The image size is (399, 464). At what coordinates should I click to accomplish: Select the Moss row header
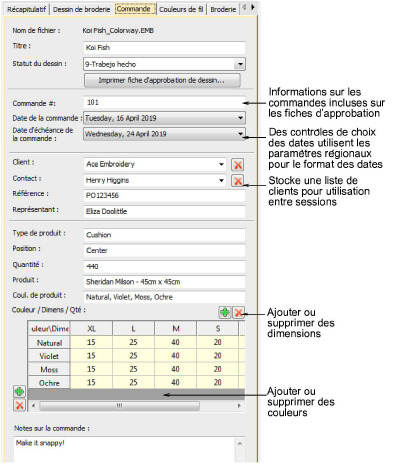click(x=49, y=369)
